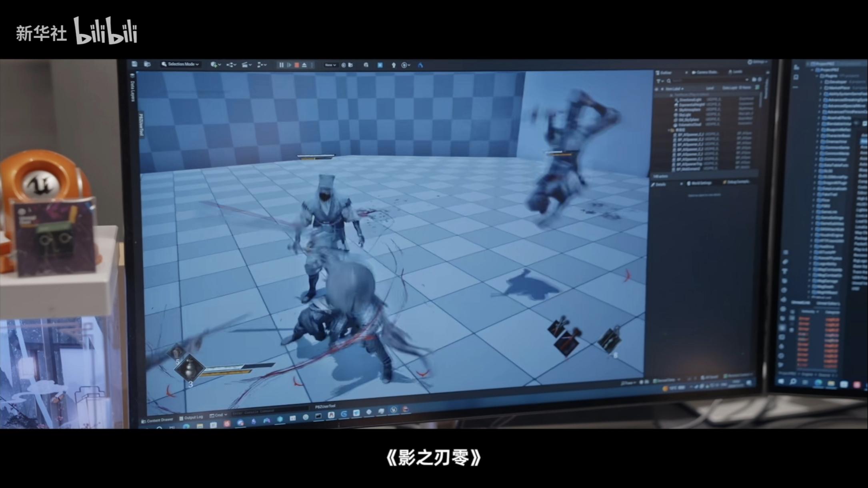Click the blue flame-shaped toolbar icon
The width and height of the screenshot is (868, 488).
coord(420,65)
